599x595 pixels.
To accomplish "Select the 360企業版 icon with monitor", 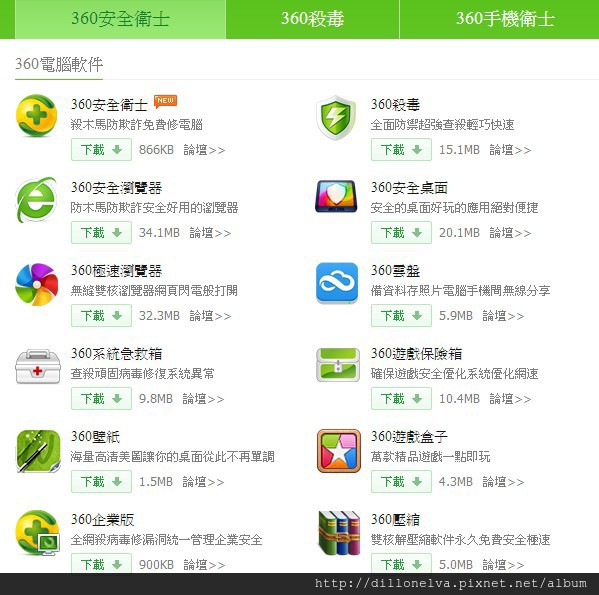I will point(37,533).
